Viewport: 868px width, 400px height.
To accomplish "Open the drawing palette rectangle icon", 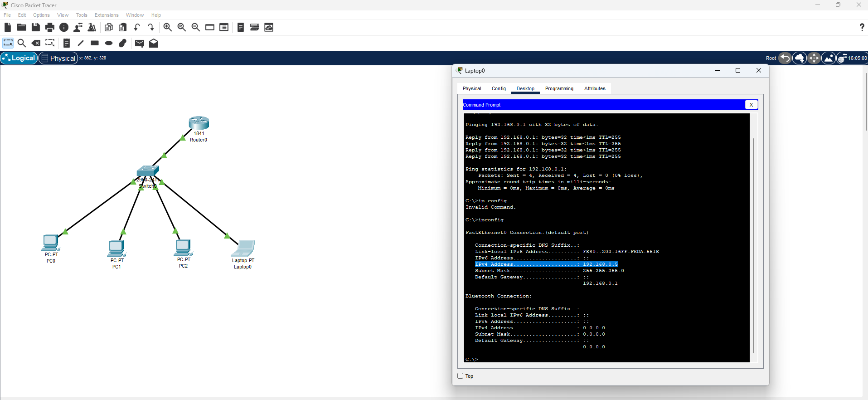I will point(210,27).
